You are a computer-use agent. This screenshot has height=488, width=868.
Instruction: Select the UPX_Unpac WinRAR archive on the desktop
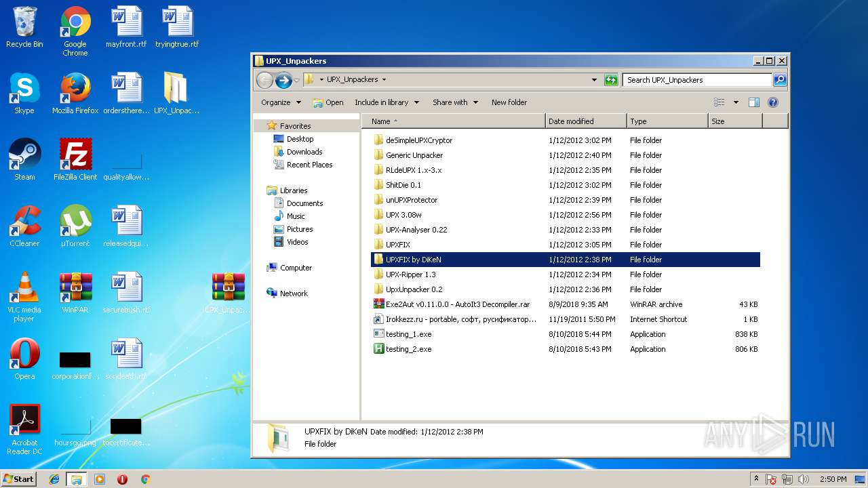(228, 293)
